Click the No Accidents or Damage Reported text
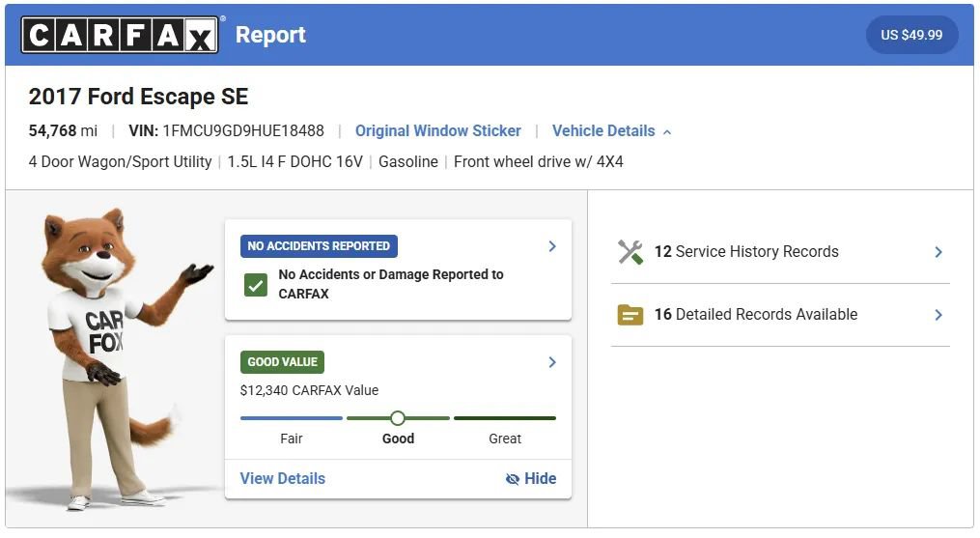980x538 pixels. click(391, 284)
